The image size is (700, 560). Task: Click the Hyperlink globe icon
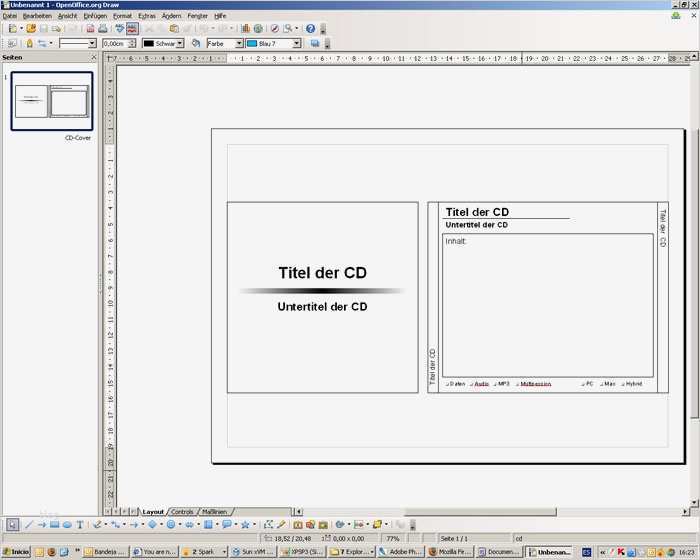258,29
